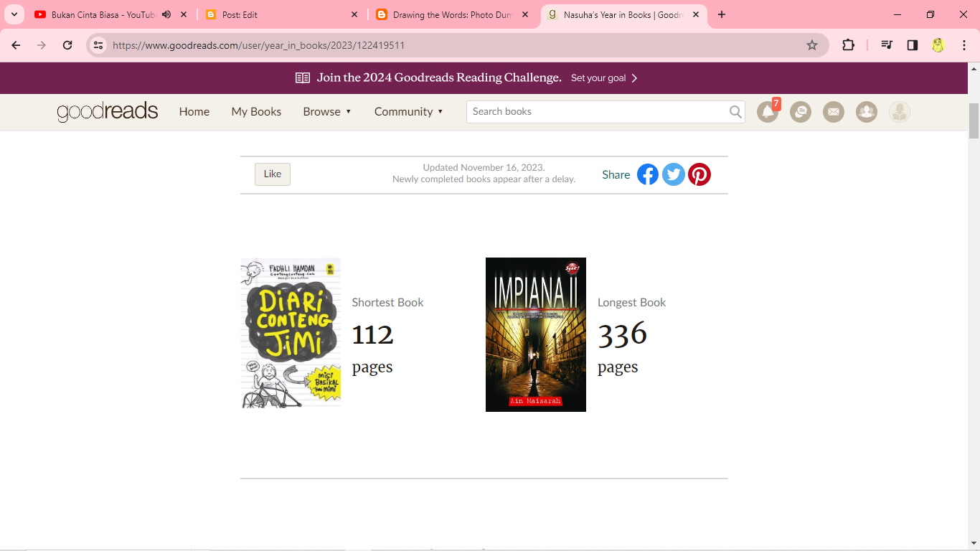This screenshot has height=551, width=980.
Task: Open new tab with plus button
Action: [722, 14]
